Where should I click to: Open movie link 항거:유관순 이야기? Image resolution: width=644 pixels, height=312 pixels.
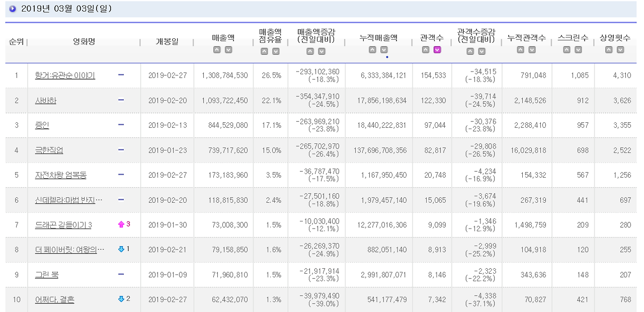tap(65, 75)
